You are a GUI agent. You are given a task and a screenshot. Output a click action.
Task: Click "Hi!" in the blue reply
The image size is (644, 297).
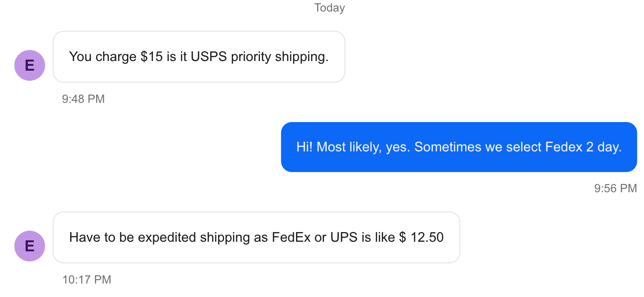pos(305,147)
